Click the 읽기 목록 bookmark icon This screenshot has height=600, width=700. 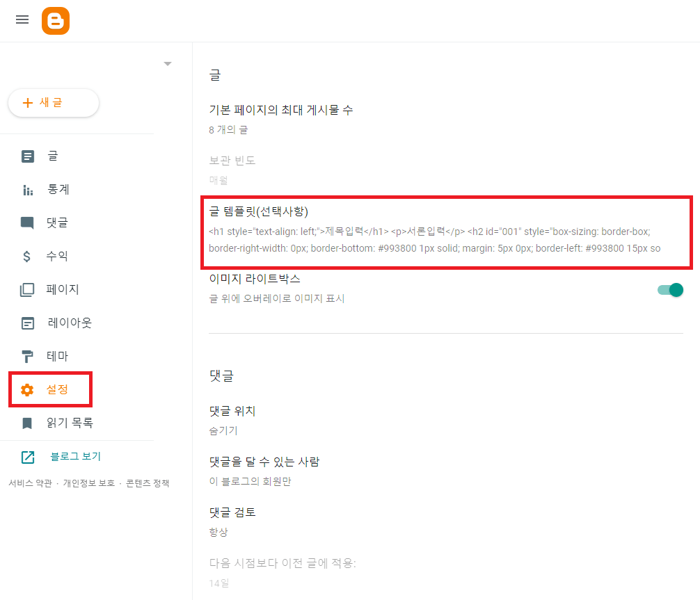click(x=27, y=423)
